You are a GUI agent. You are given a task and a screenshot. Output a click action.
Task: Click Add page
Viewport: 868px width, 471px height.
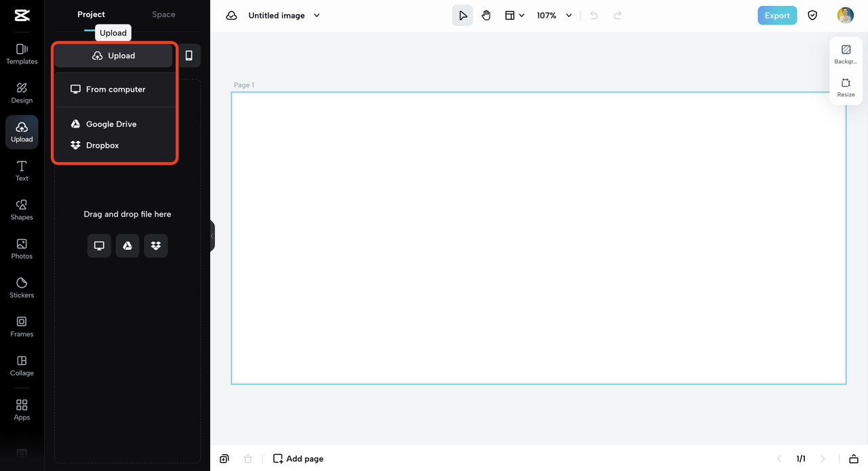pyautogui.click(x=298, y=459)
